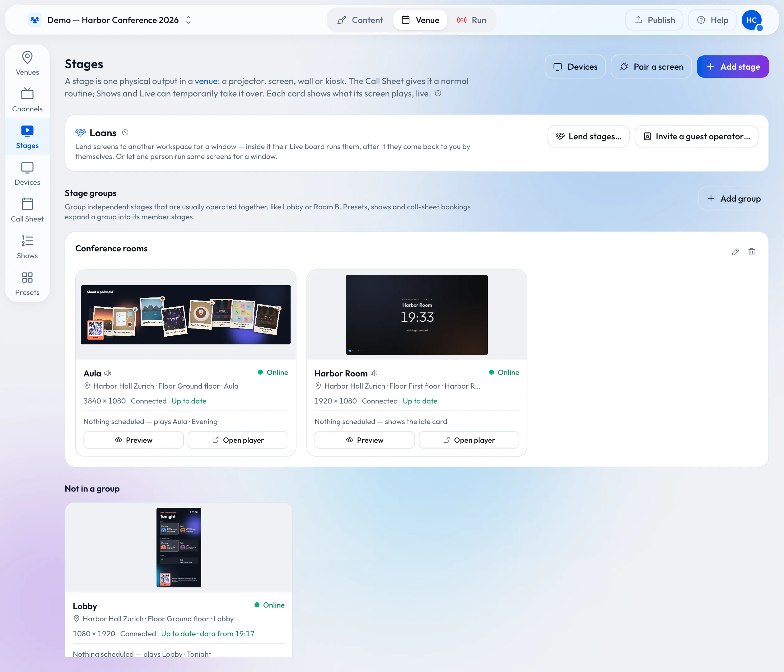Open player for Harbor Room
784x672 pixels.
pyautogui.click(x=469, y=440)
